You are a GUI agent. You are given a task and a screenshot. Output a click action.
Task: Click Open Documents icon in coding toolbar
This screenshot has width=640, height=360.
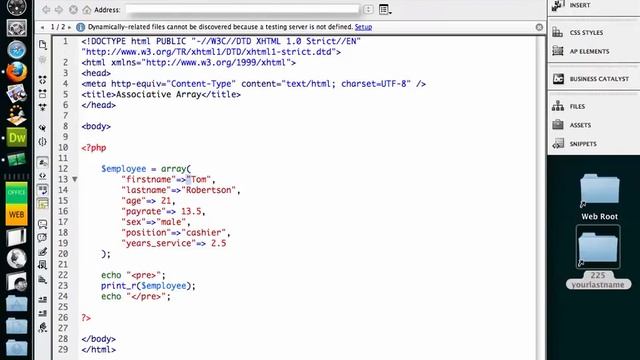[x=42, y=44]
